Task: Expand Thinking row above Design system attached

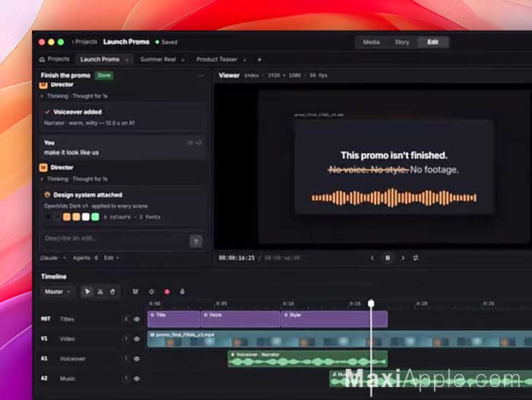Action: tap(74, 179)
